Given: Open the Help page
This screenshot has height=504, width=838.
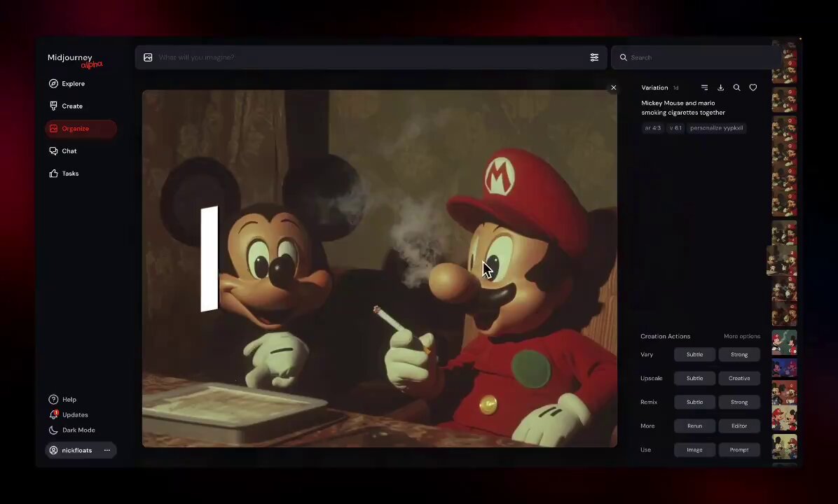Looking at the screenshot, I should [x=63, y=400].
